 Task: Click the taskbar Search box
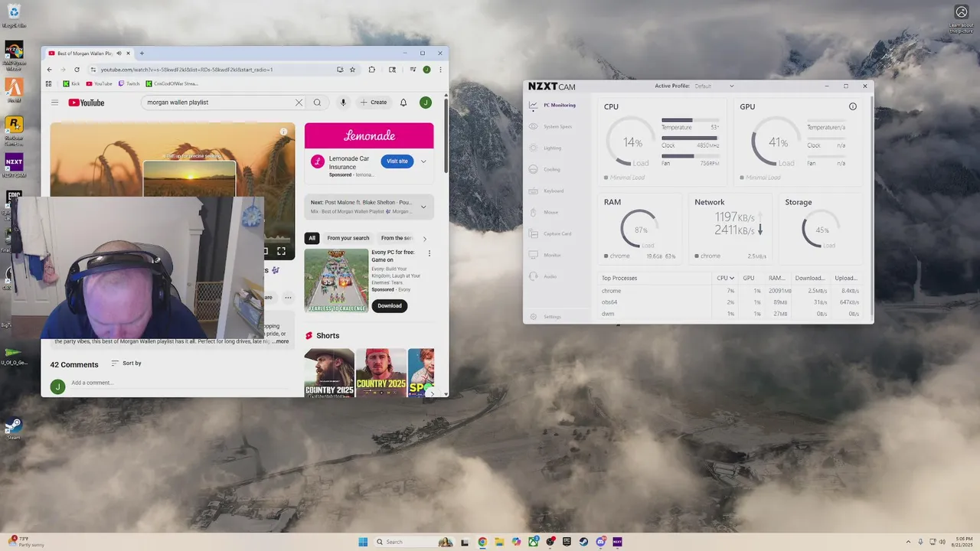click(413, 542)
